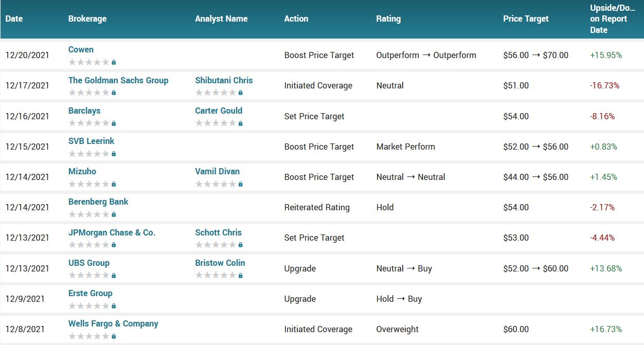644x345 pixels.
Task: Open the SVB Leerink brokerage link
Action: (x=92, y=141)
